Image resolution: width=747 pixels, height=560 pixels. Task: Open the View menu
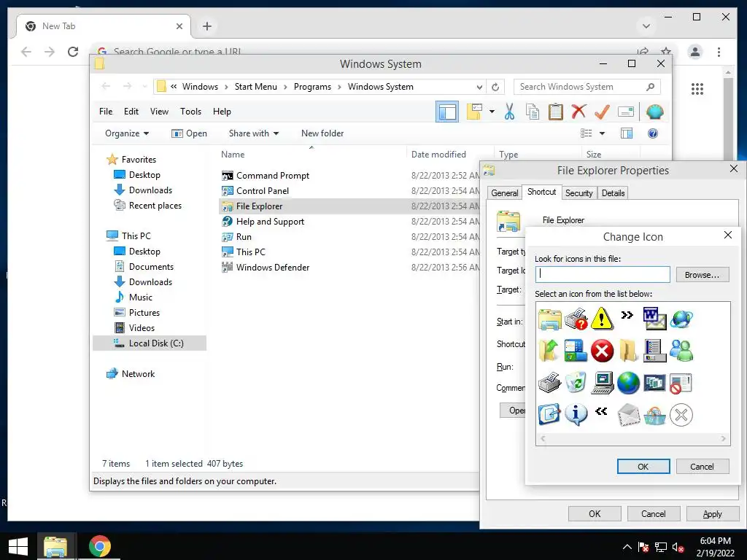[159, 112]
